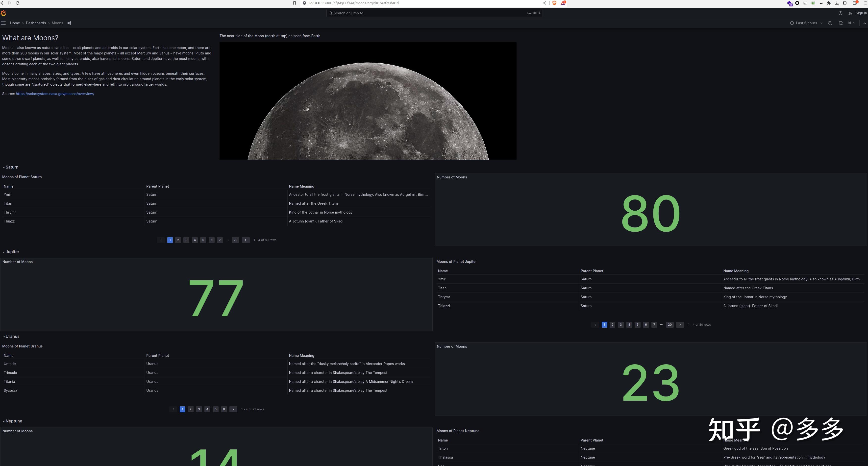The width and height of the screenshot is (868, 466).
Task: Enable kiosk mode with top-right arrow icon
Action: pos(864,23)
